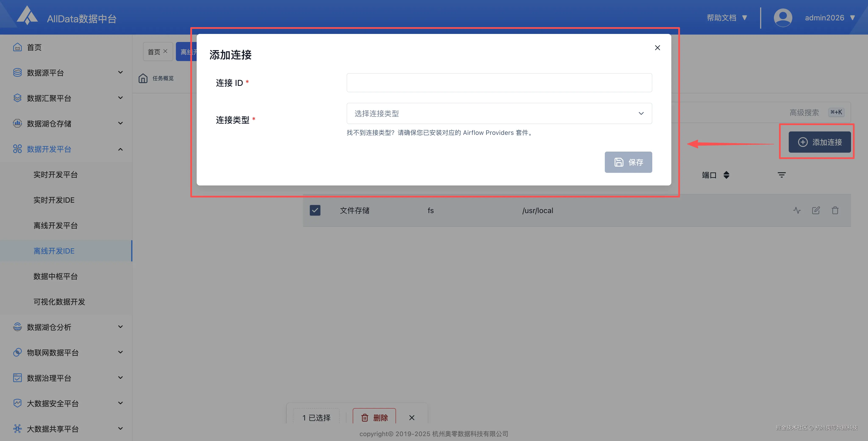Open the filter icon above the connection table
The width and height of the screenshot is (868, 441).
click(x=782, y=175)
